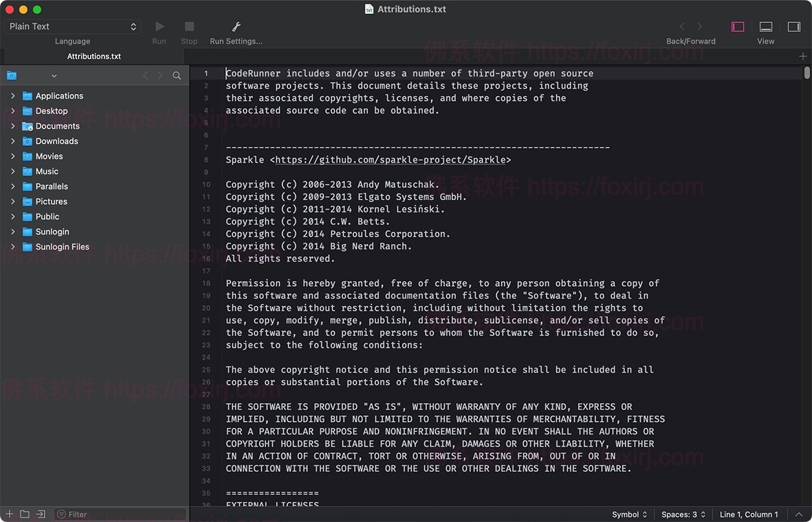Screen dimensions: 812x522
Task: Select the Attributions.txt tab
Action: (x=93, y=56)
